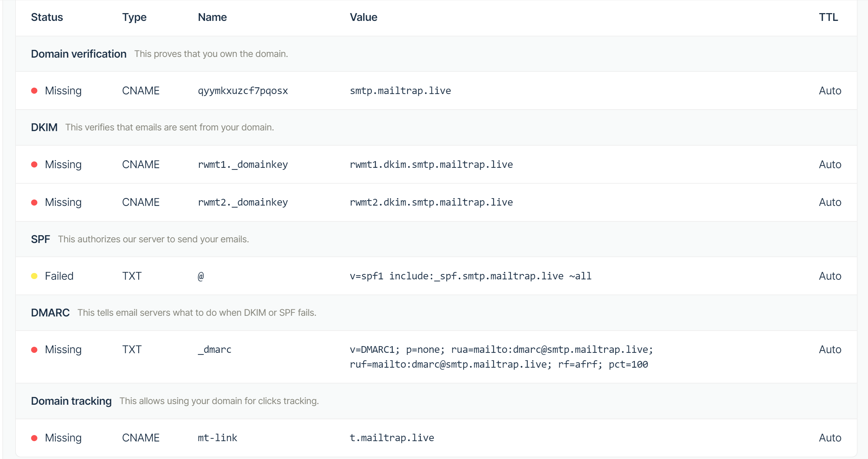
Task: Select value rwmt1.dkim.smtp.mailtrap.live
Action: point(431,164)
